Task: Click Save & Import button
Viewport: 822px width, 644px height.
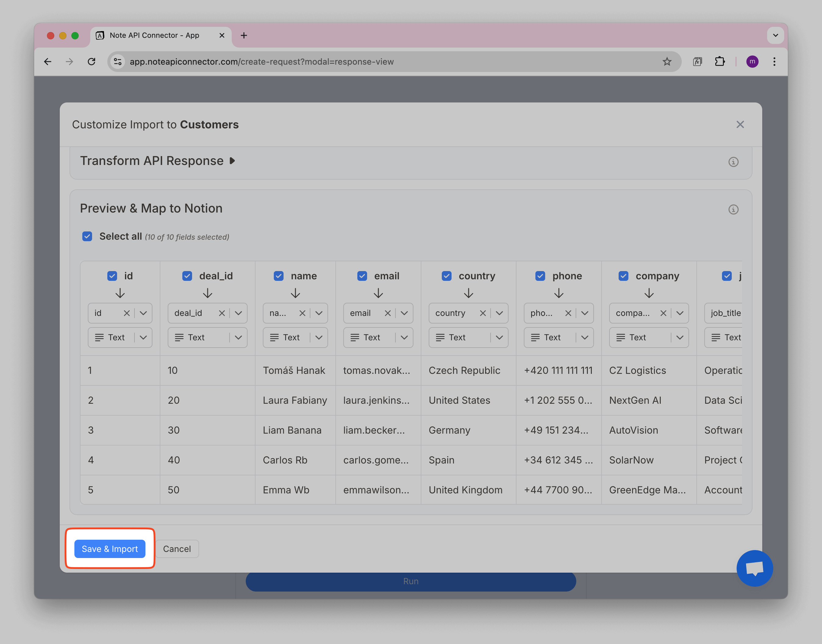Action: tap(110, 549)
